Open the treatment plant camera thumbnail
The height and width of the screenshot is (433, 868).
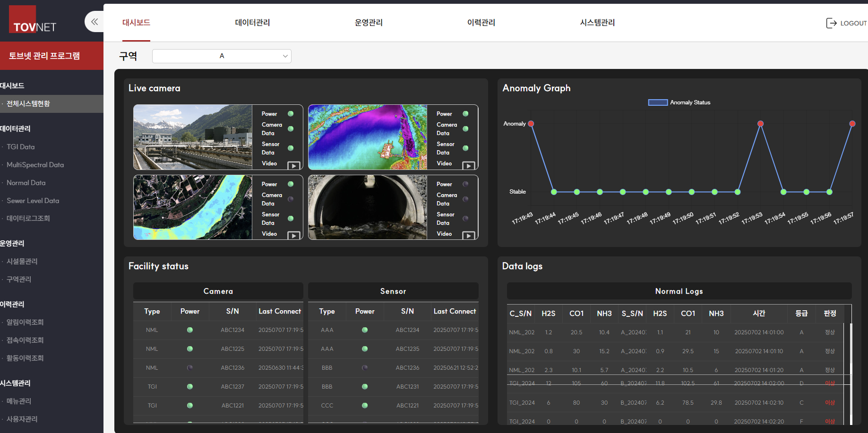[x=193, y=137]
